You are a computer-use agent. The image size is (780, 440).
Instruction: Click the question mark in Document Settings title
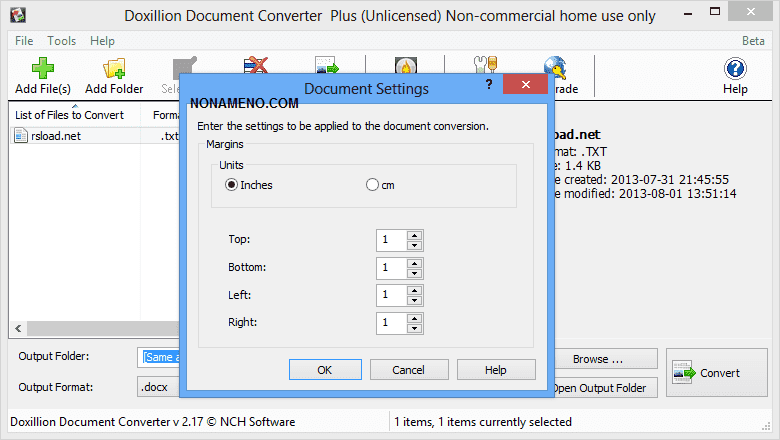pyautogui.click(x=488, y=87)
